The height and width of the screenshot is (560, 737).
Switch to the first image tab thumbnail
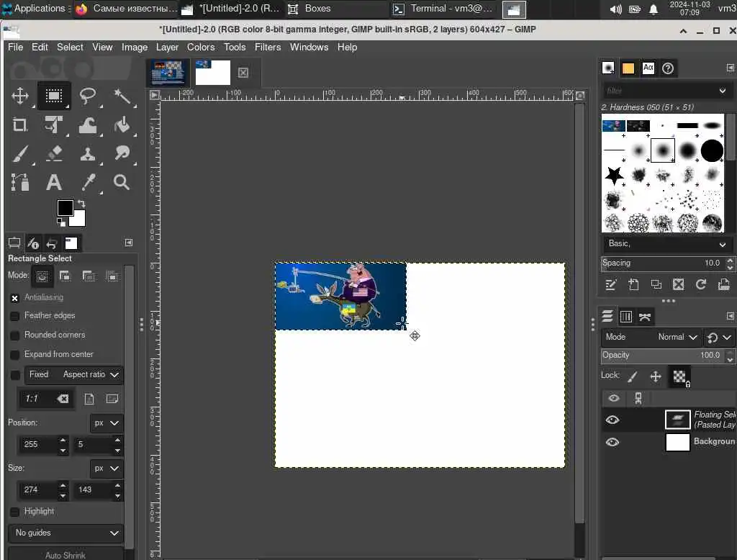point(168,73)
